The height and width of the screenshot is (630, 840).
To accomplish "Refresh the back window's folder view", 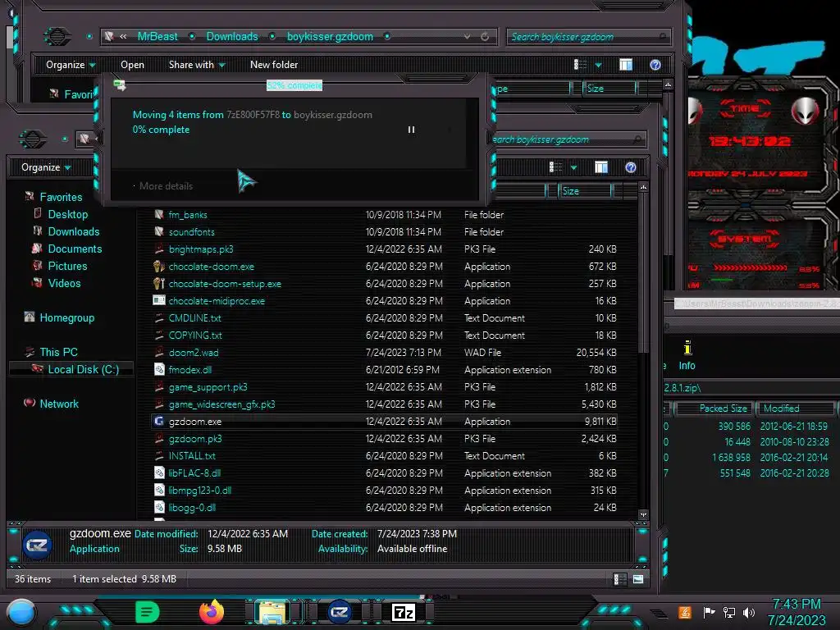I will click(485, 36).
